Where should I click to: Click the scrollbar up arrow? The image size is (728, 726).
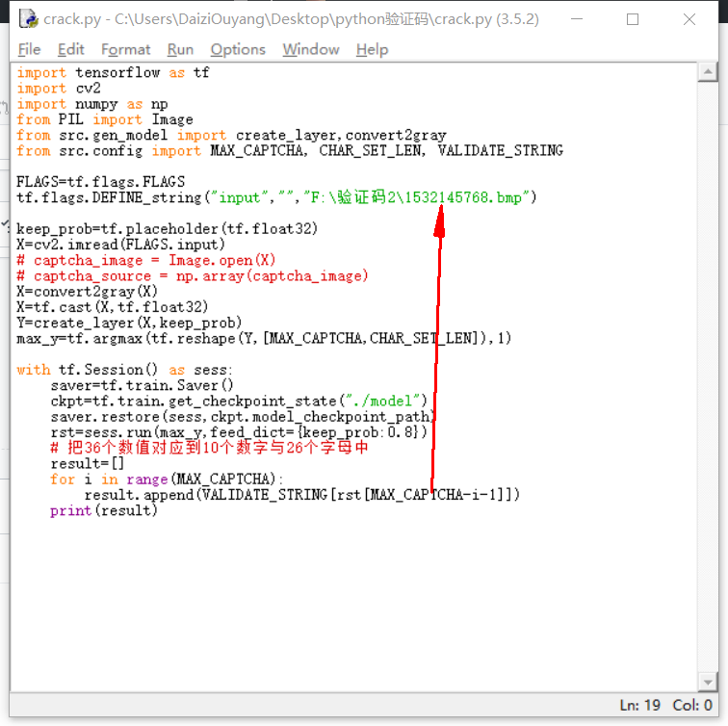click(708, 72)
